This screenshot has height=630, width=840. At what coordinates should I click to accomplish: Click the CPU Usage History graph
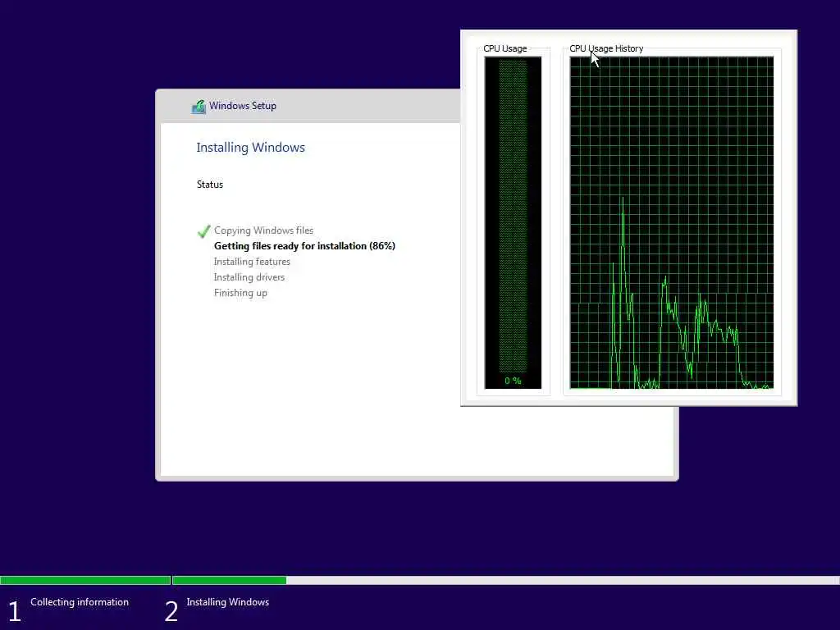[x=671, y=222]
